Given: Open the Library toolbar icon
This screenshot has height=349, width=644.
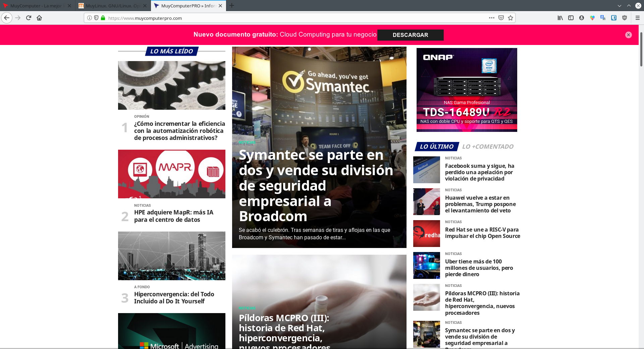Looking at the screenshot, I should 560,18.
